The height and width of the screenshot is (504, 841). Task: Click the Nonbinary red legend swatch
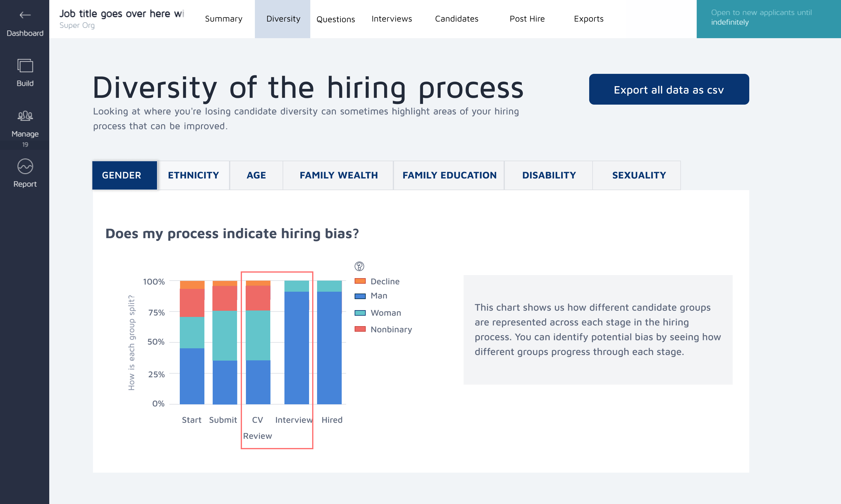[360, 329]
